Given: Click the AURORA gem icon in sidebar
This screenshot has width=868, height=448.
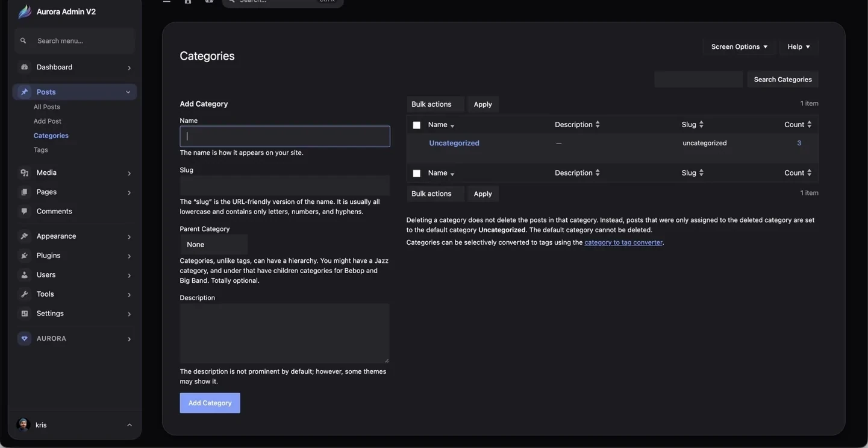Looking at the screenshot, I should pyautogui.click(x=24, y=338).
